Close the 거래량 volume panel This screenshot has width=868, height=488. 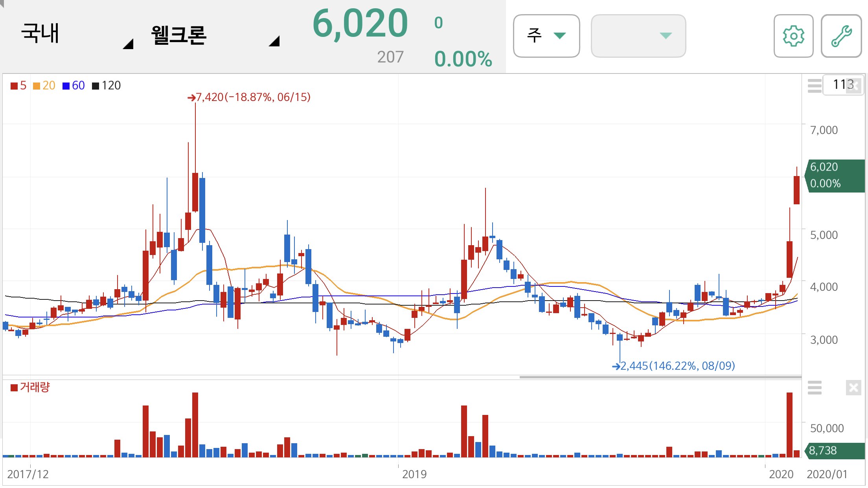(853, 388)
